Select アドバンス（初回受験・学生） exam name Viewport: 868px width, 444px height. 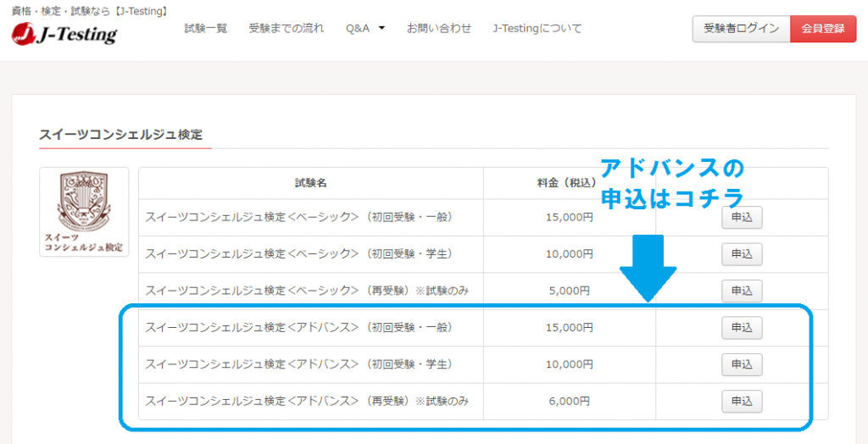click(299, 364)
